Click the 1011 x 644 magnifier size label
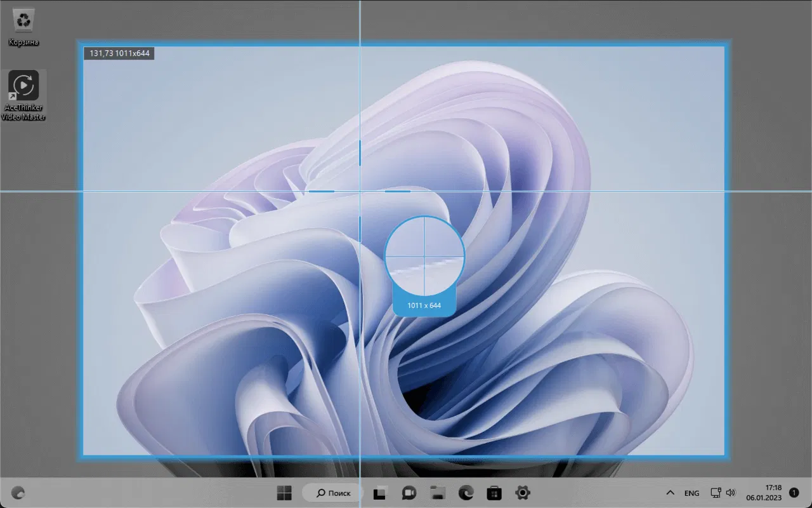This screenshot has height=508, width=812. click(x=424, y=305)
